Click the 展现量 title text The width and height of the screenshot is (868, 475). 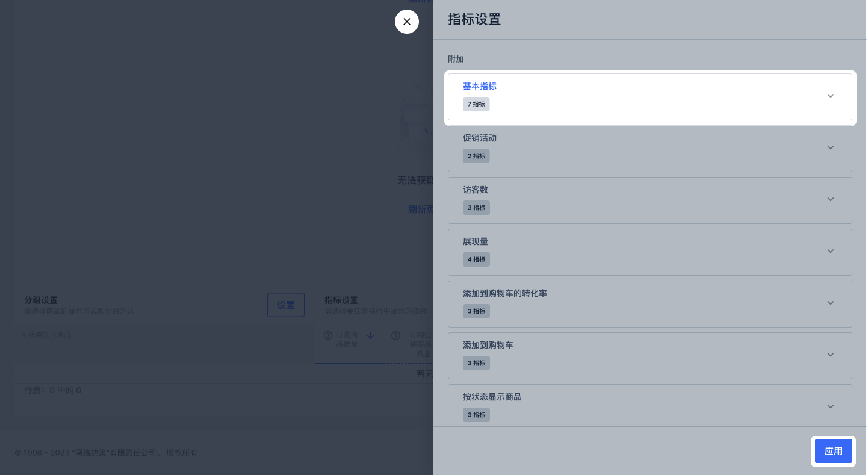(476, 241)
